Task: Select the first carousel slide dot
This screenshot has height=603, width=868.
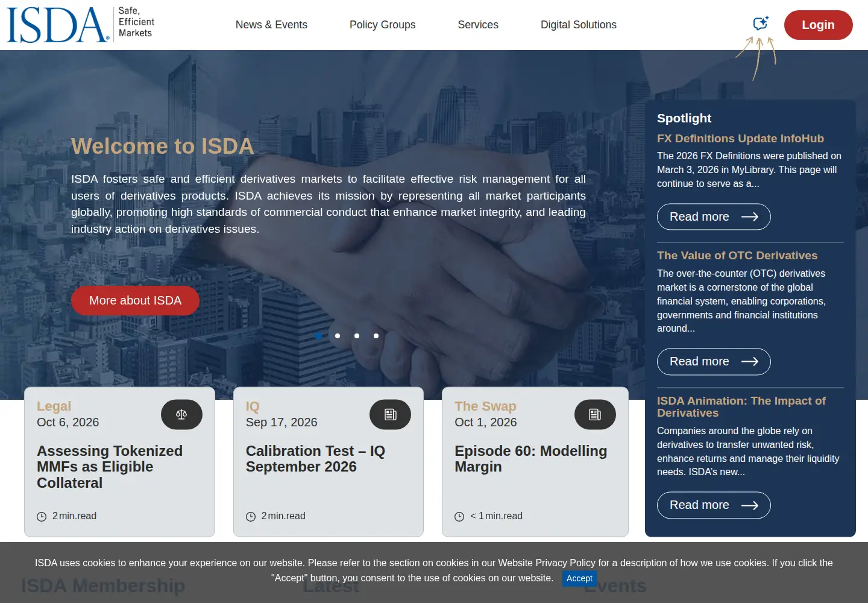Action: pos(318,336)
